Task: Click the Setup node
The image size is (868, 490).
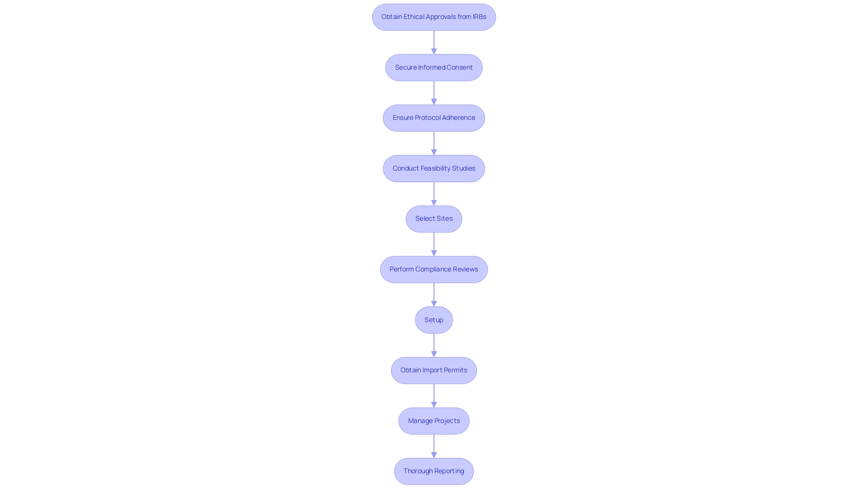Action: (x=434, y=319)
